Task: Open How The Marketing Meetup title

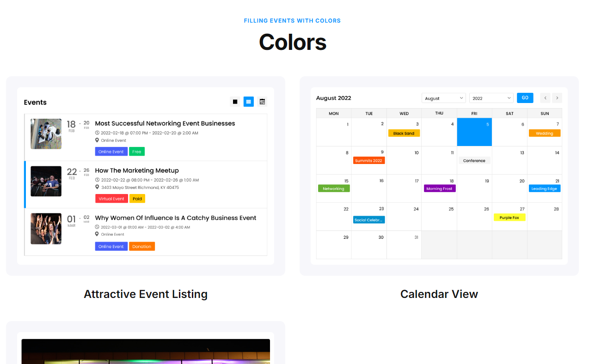Action: pos(137,170)
